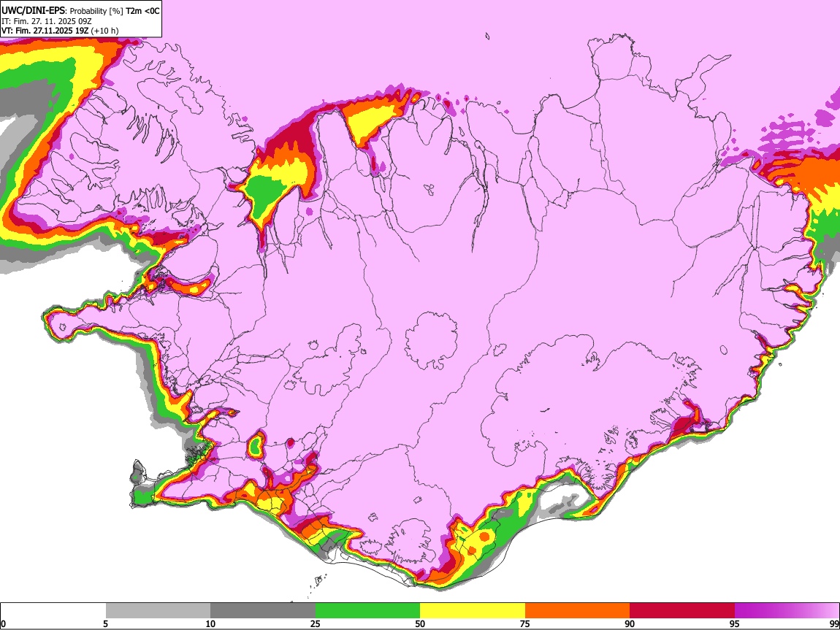Click the legend label '95'

[x=735, y=624]
